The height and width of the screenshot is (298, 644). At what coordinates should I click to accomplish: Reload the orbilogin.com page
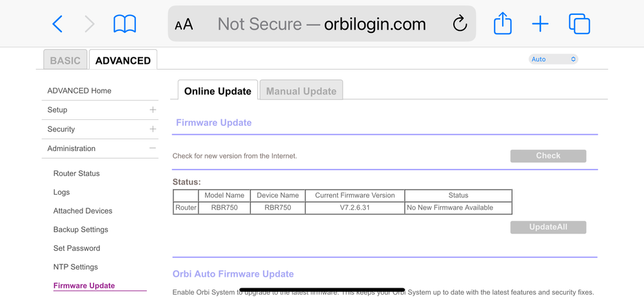tap(459, 25)
